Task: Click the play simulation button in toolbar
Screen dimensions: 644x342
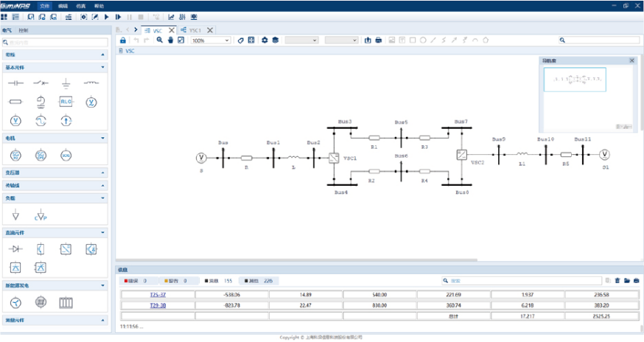Action: (106, 16)
